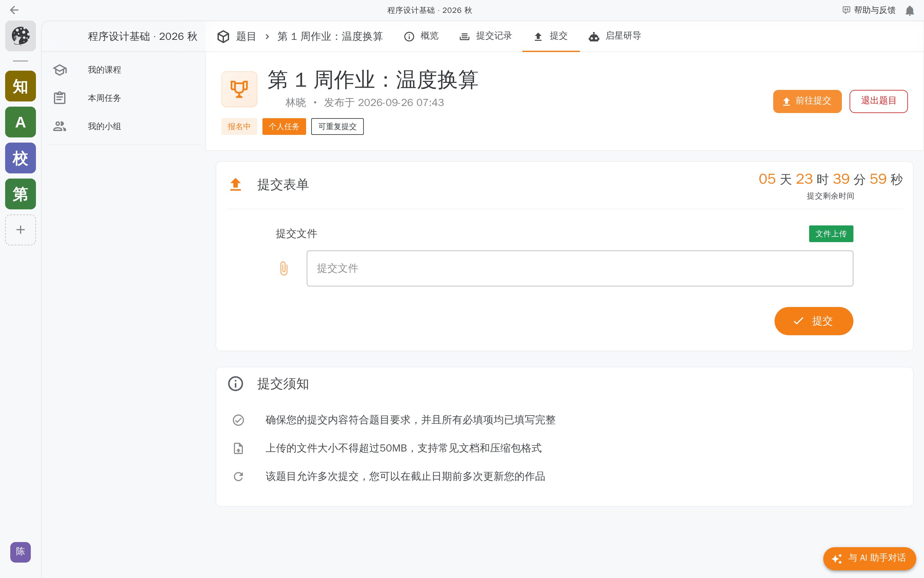Open 本周任务 in sidebar
Image resolution: width=924 pixels, height=578 pixels.
coord(124,98)
